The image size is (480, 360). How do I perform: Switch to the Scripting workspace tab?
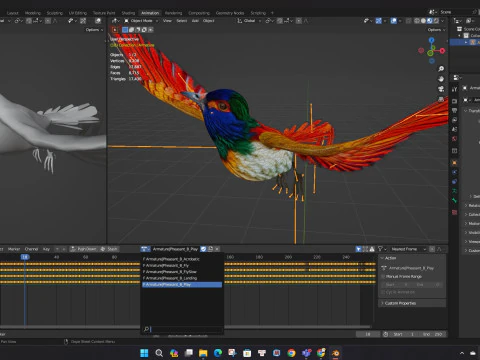(258, 13)
